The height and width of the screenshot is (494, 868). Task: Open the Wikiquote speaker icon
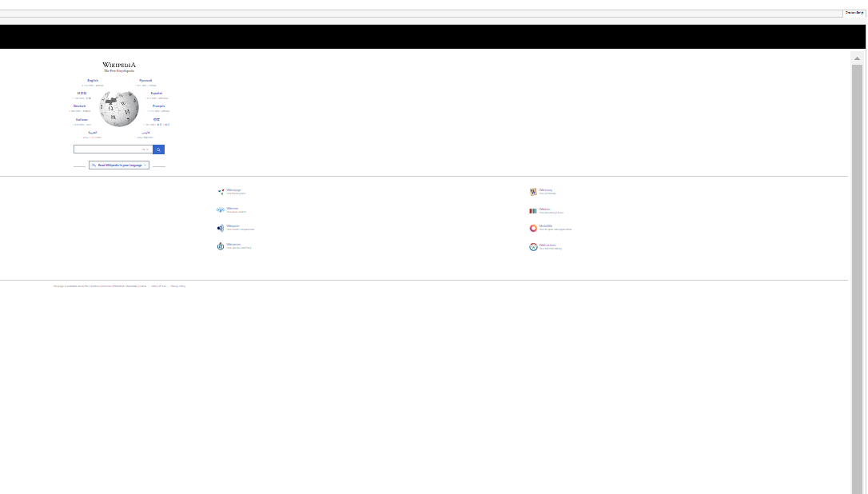(221, 228)
